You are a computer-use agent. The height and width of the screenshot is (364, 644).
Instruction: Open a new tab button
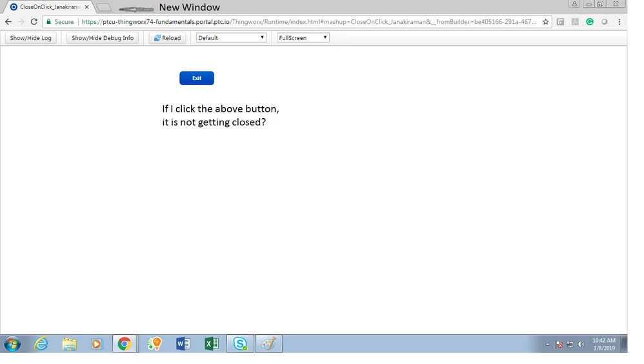click(x=104, y=7)
